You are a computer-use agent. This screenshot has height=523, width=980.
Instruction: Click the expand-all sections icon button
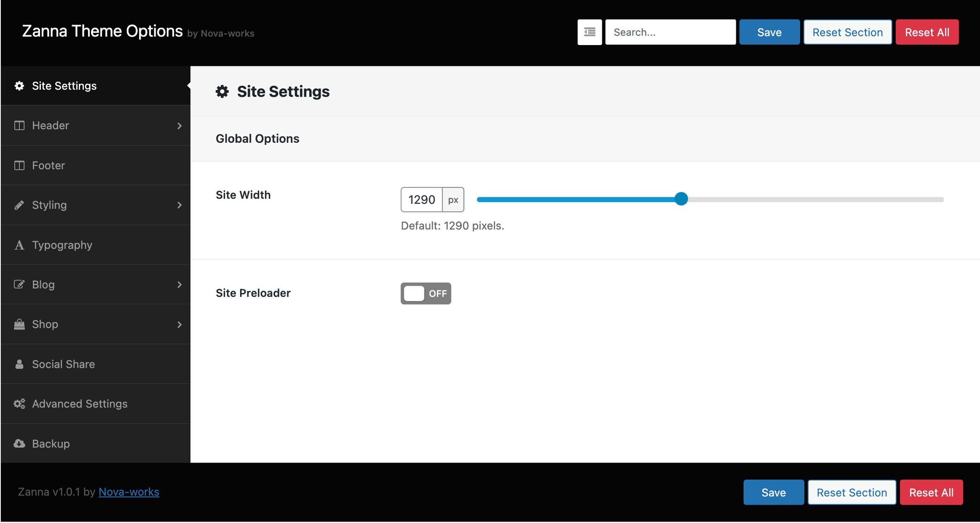(590, 32)
